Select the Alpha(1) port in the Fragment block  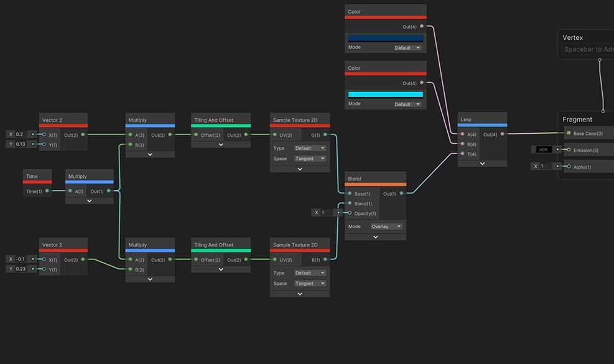(569, 166)
